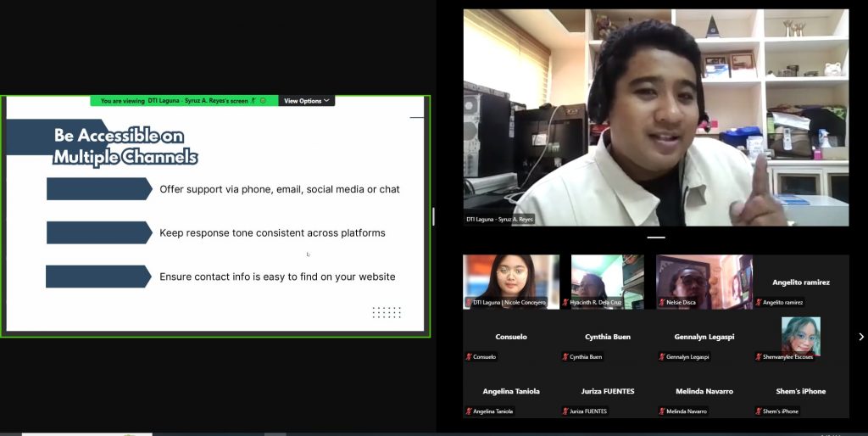Click the DTI Laguna - Syruz A. Reyes name label

click(x=500, y=220)
